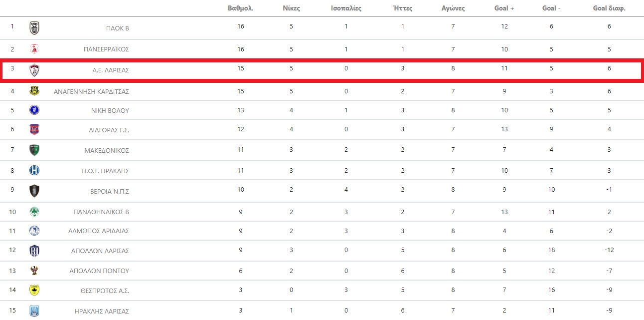Click the ΑΠΟΛΛΩΝ ΠΟΝΤΟΥ eagle logo
The image size is (644, 320).
tap(34, 271)
